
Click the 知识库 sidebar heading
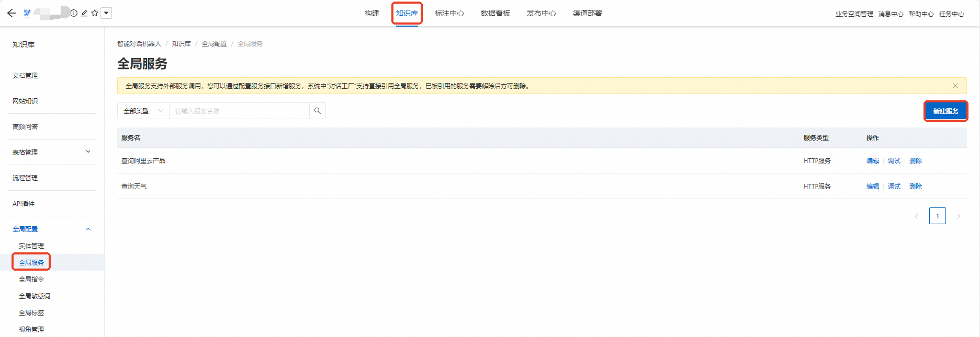pyautogui.click(x=24, y=45)
